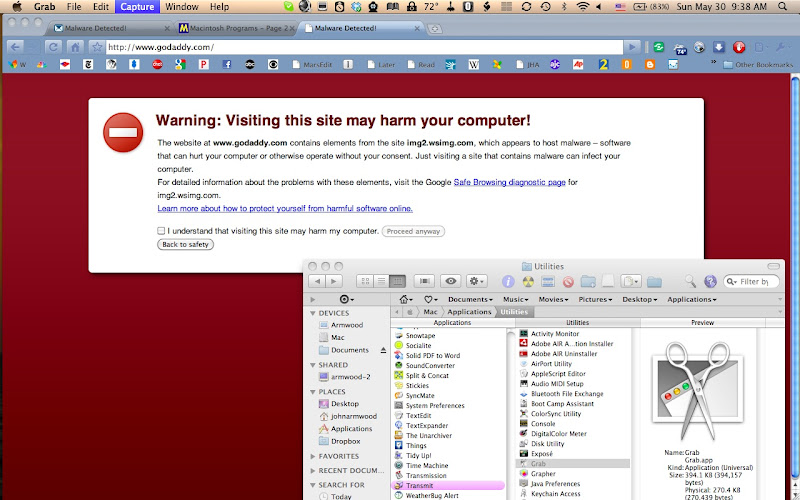The width and height of the screenshot is (800, 500).
Task: Select Console in the Utilities column
Action: coord(543,424)
